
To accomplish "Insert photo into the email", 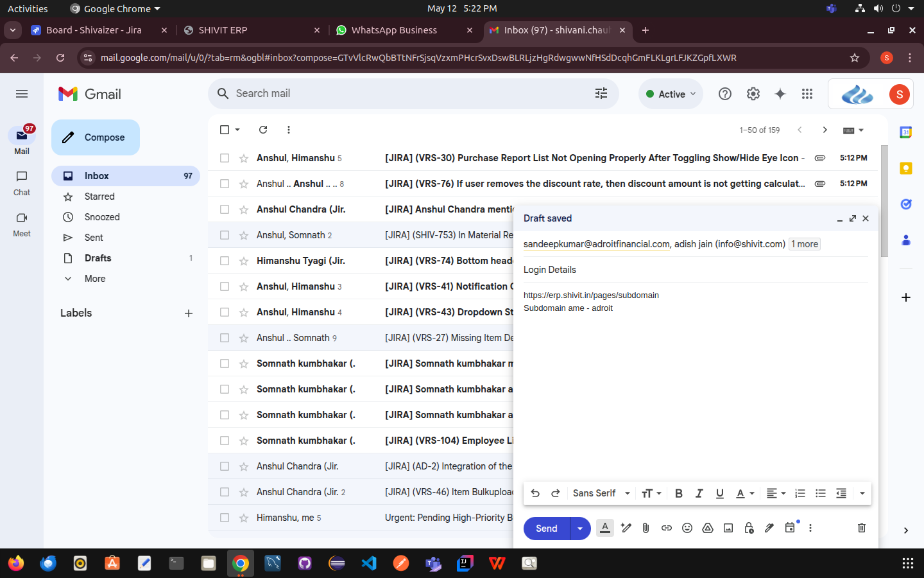I will (728, 528).
